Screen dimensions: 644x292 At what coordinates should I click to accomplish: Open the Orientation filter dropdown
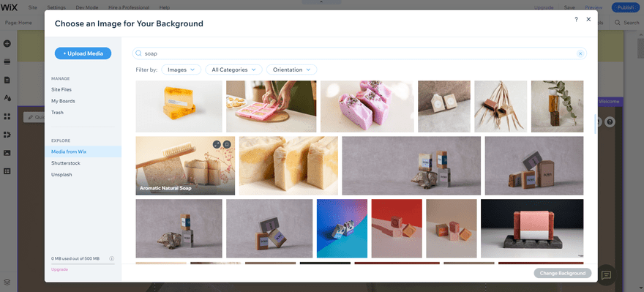[x=291, y=70]
